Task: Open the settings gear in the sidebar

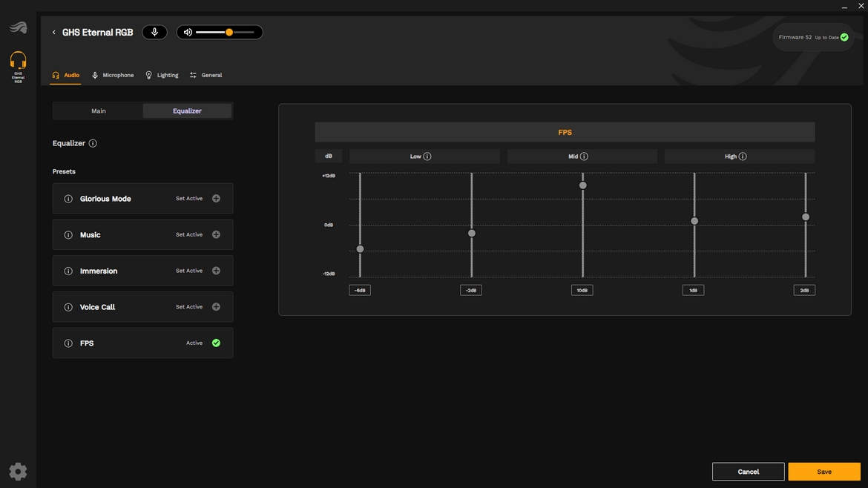Action: (x=18, y=472)
